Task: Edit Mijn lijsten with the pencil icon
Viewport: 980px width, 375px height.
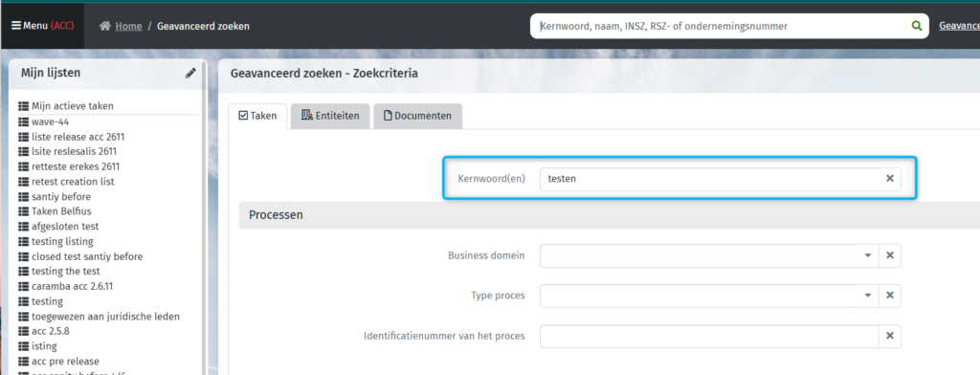Action: [x=190, y=73]
